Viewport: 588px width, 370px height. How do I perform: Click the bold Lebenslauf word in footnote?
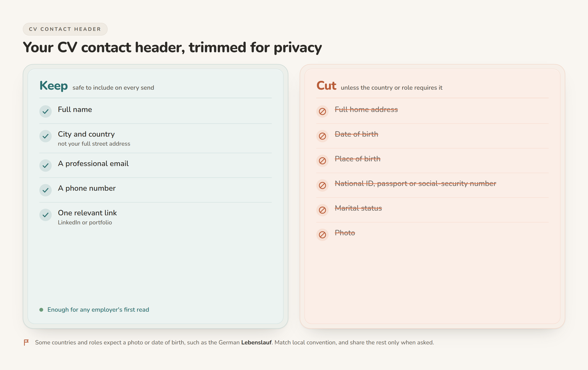[x=256, y=342]
